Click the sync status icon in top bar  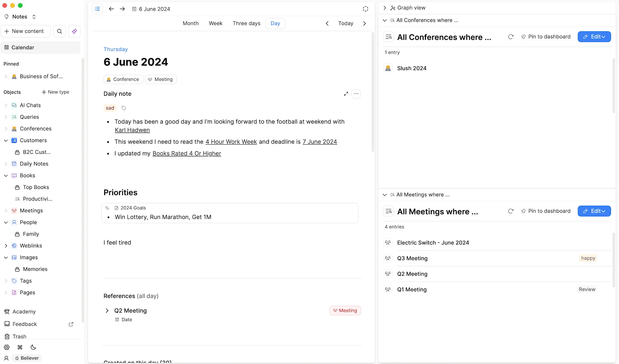365,9
